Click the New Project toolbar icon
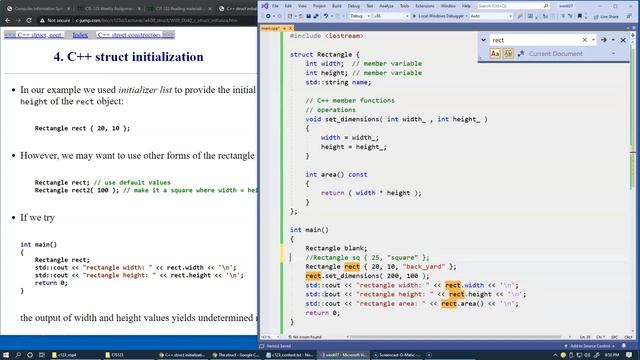This screenshot has width=640, height=360. click(290, 16)
